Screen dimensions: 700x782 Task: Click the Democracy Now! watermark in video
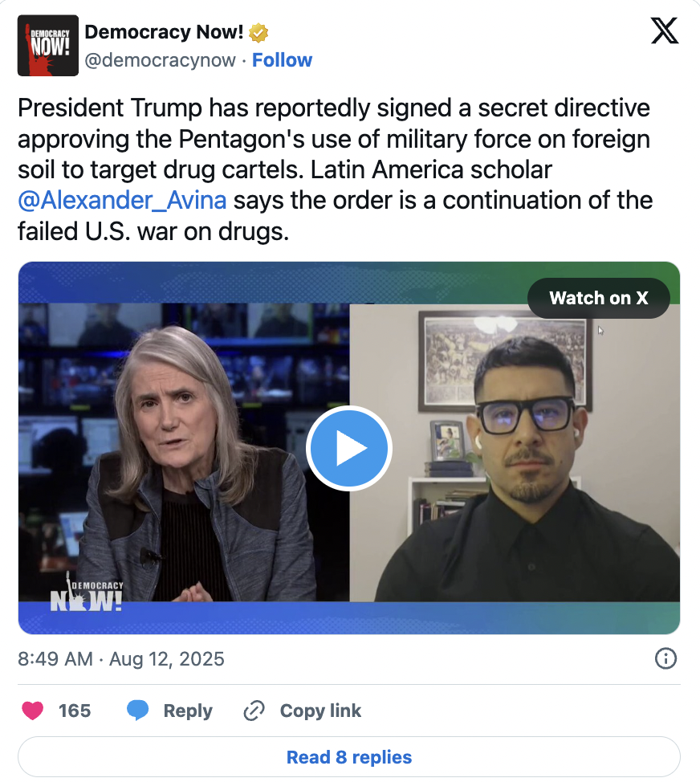(87, 593)
